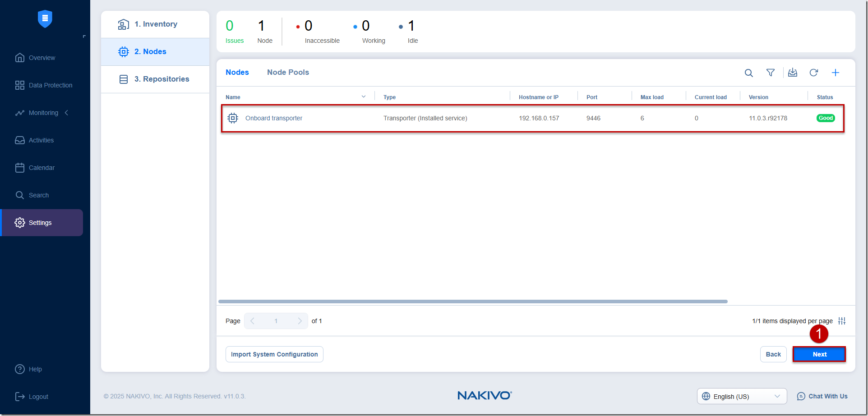The height and width of the screenshot is (416, 868).
Task: Click the version 11.0.3.r92178 cell
Action: (768, 118)
